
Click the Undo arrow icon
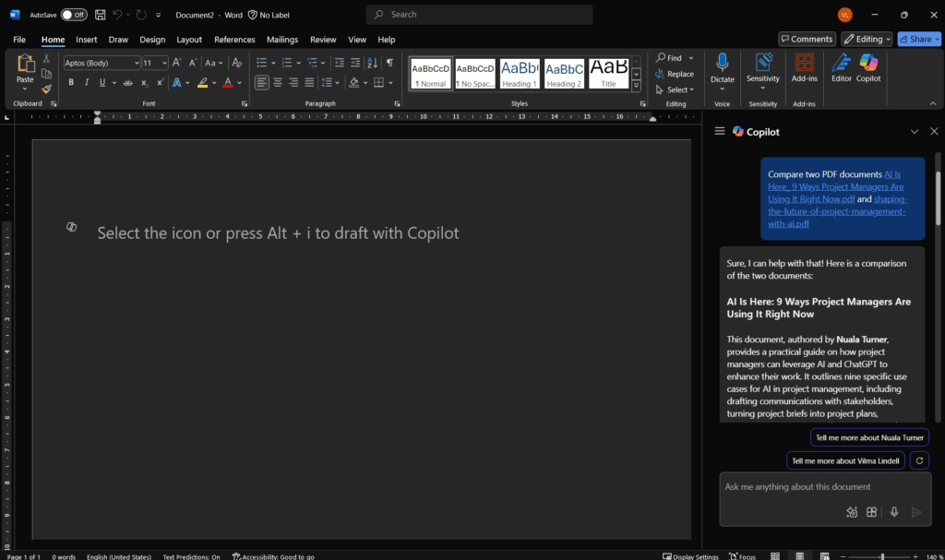[x=117, y=15]
